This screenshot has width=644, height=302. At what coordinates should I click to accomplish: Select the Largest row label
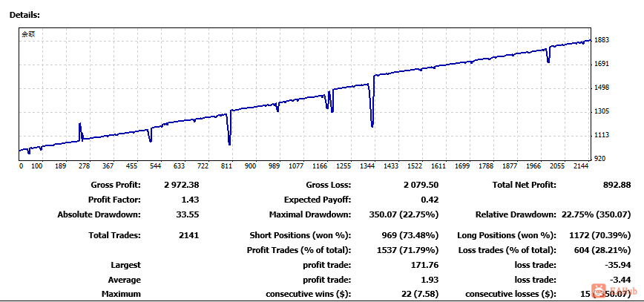125,266
